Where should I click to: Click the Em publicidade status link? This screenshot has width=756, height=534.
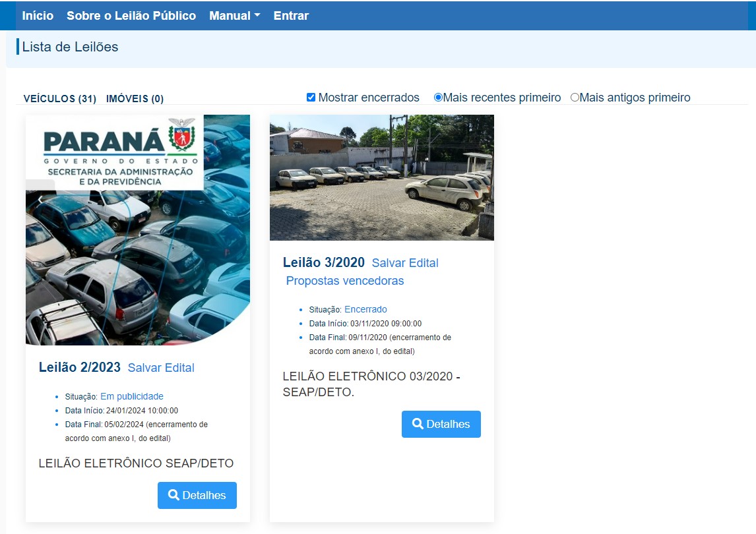132,396
